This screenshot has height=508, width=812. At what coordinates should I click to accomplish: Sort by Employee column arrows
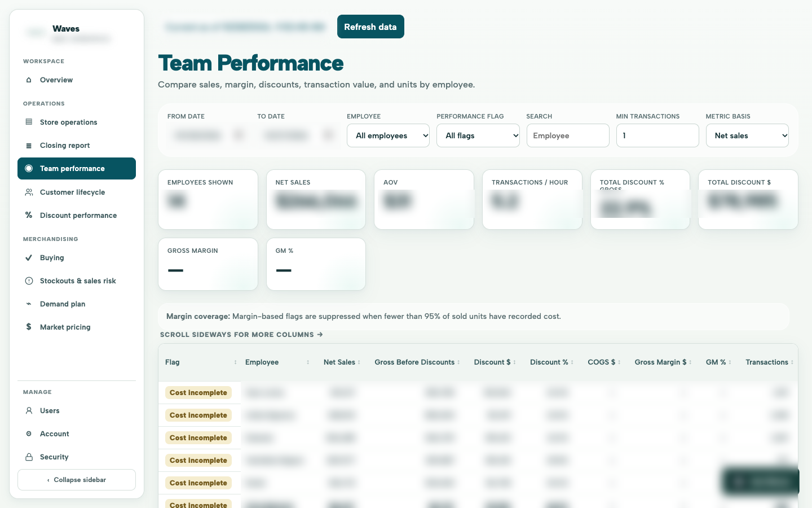pyautogui.click(x=308, y=362)
